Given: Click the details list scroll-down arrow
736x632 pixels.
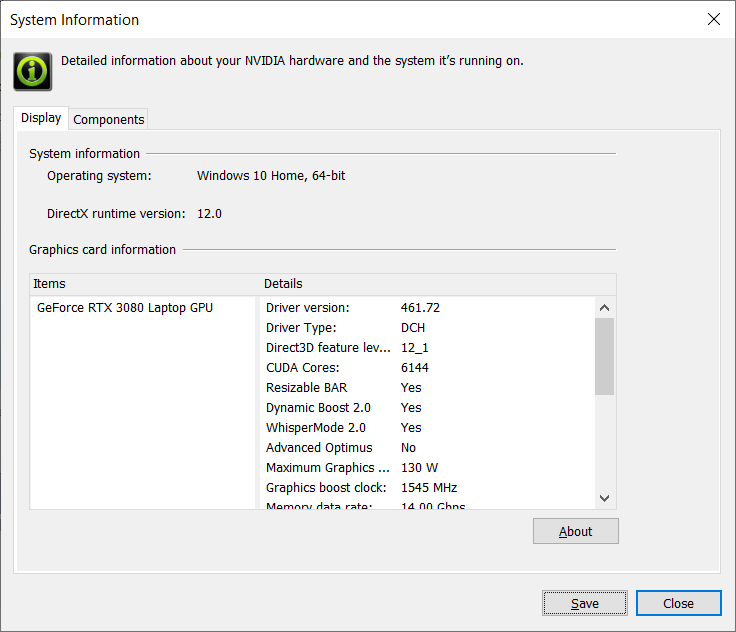Looking at the screenshot, I should click(x=605, y=498).
